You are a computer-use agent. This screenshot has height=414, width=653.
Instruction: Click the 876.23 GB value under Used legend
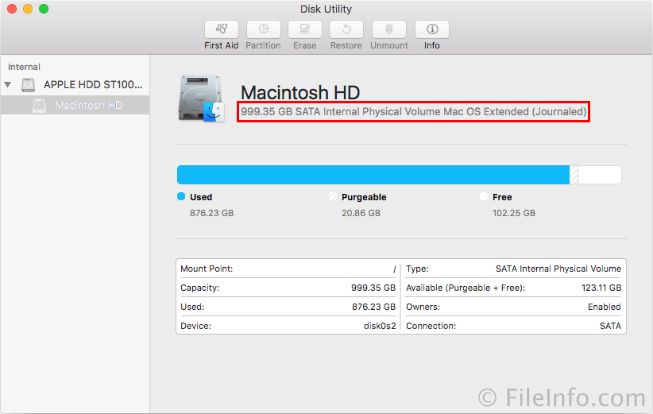point(212,213)
